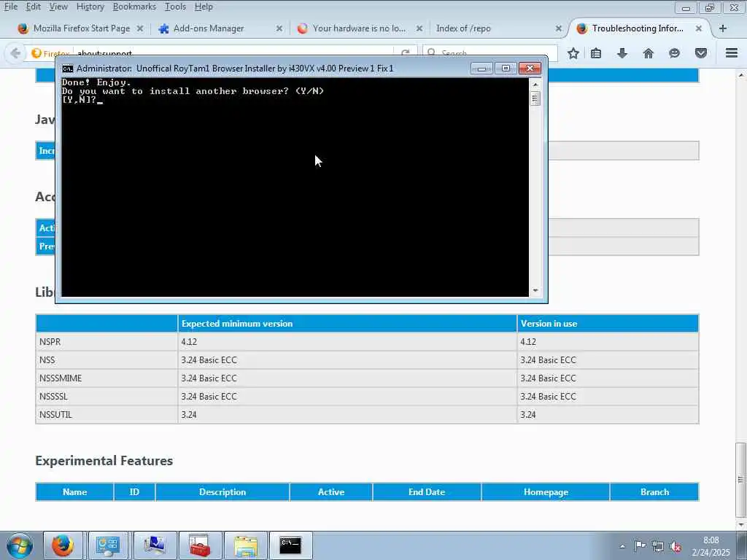This screenshot has width=747, height=560.
Task: Close the RoyTam1 Browser Installer console
Action: [530, 69]
